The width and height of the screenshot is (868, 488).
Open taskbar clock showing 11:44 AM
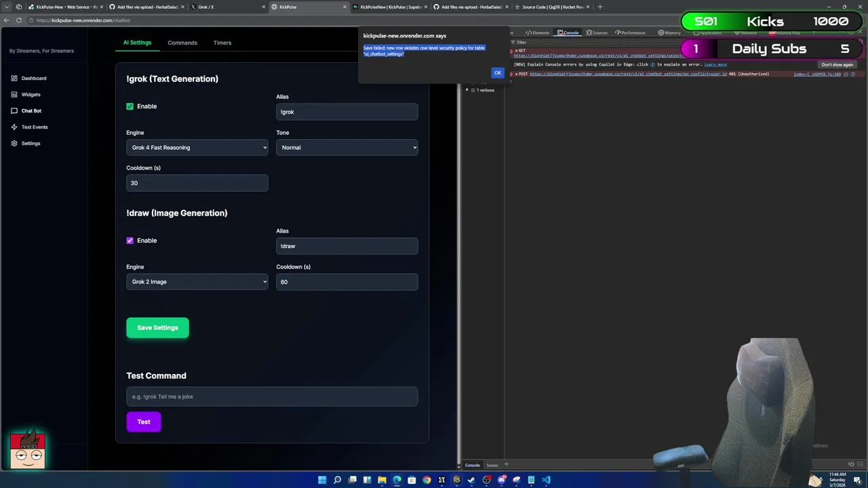[837, 479]
